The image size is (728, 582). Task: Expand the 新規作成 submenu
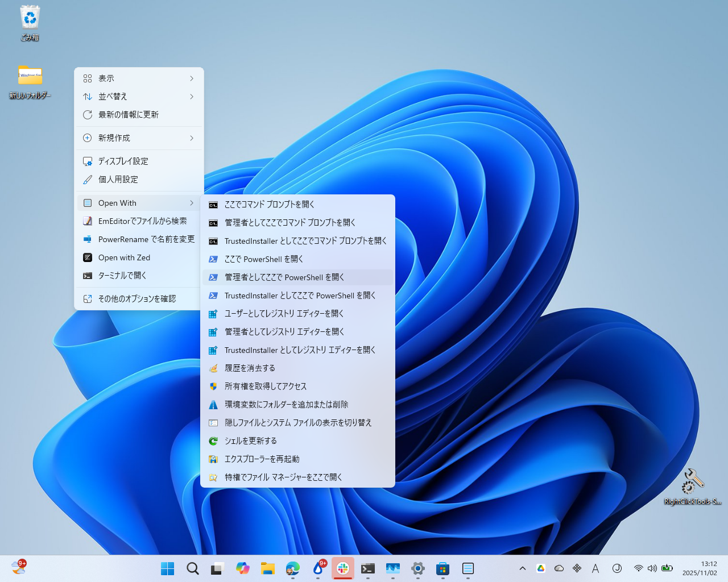pos(139,138)
